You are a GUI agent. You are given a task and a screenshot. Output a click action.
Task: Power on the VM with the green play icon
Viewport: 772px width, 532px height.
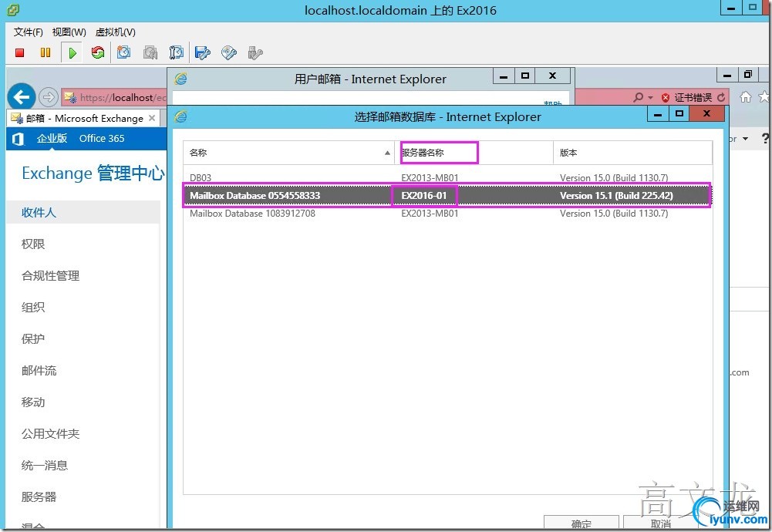coord(72,52)
